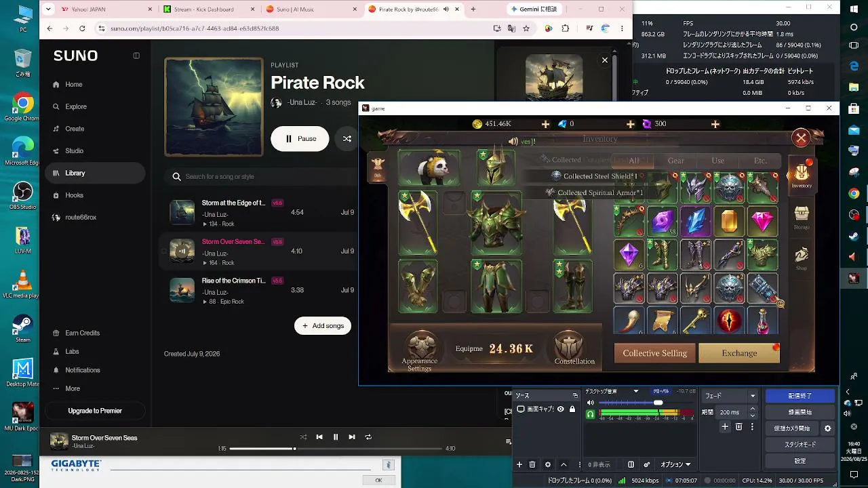Select the equipped green chest armor
This screenshot has width=868, height=488.
(496, 223)
